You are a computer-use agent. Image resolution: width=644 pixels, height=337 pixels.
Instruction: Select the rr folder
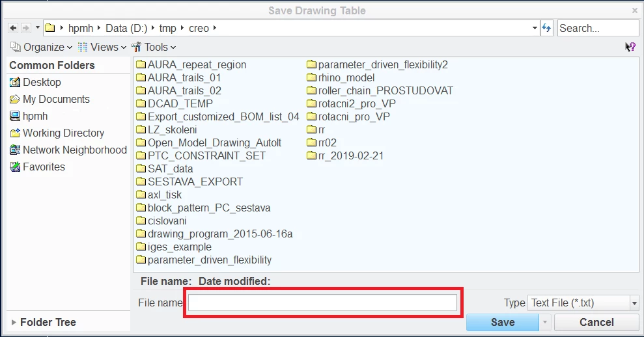316,129
